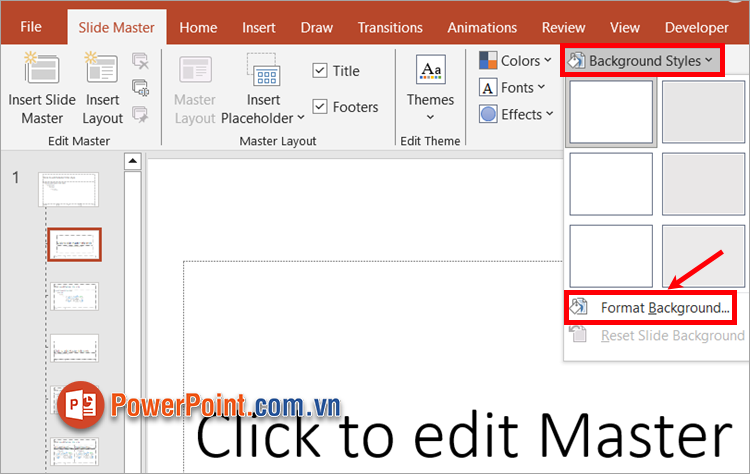The height and width of the screenshot is (474, 750).
Task: Expand the Themes dropdown chevron
Action: 430,117
